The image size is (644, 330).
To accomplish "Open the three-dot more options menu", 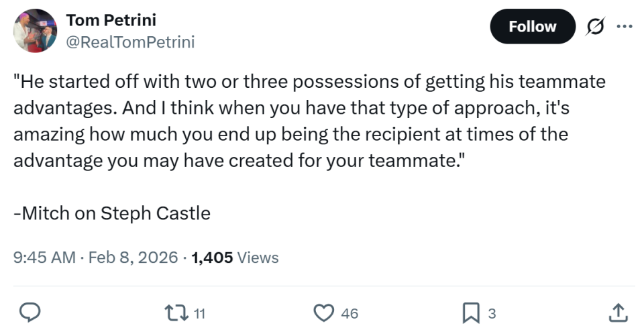I will pos(624,27).
